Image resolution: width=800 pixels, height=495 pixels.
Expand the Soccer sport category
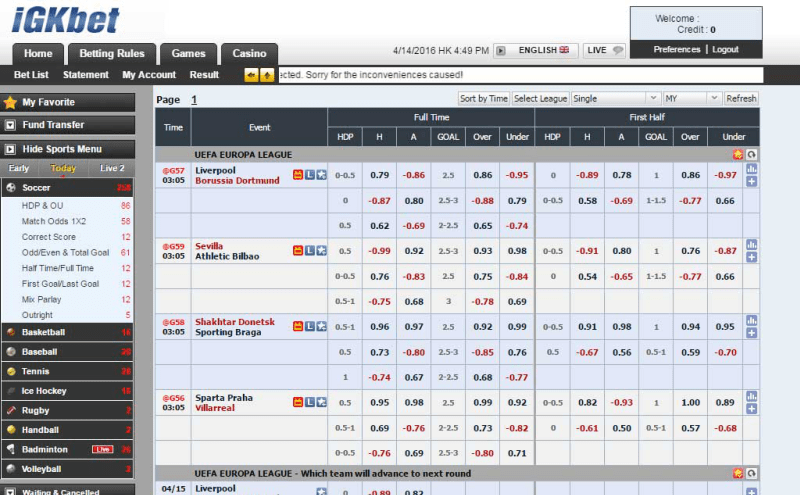click(67, 187)
